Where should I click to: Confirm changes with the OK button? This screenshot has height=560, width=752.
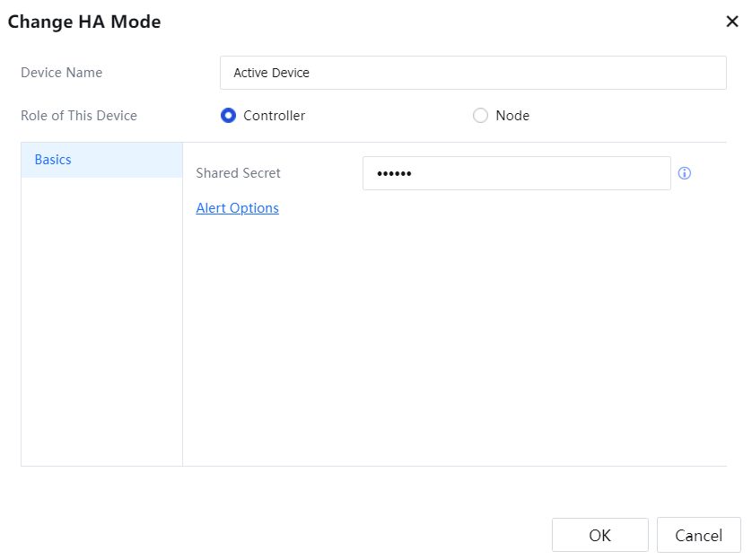tap(599, 535)
